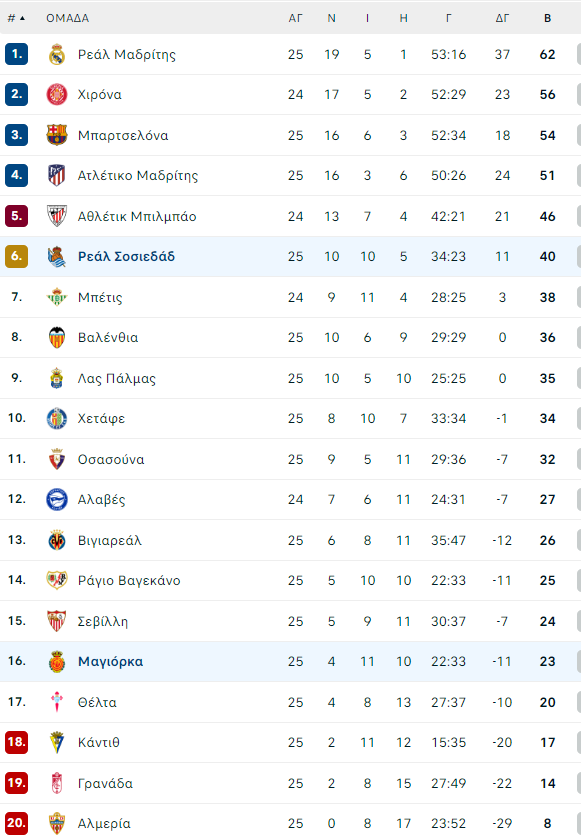Click the Valencia bat-crest logo
The image size is (581, 839).
coord(57,338)
